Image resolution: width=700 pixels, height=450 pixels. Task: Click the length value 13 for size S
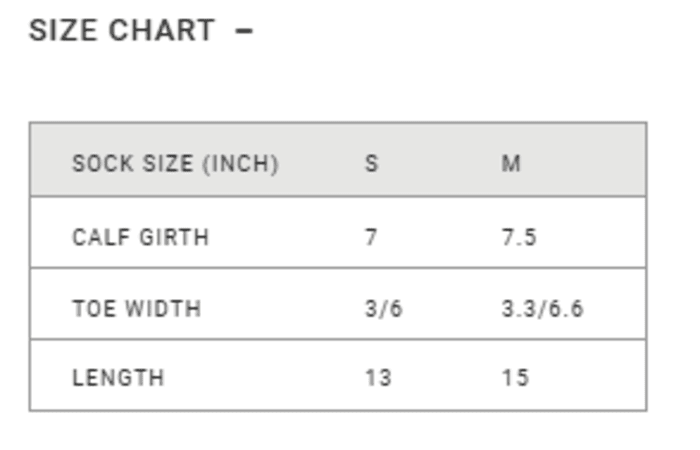[x=378, y=378]
